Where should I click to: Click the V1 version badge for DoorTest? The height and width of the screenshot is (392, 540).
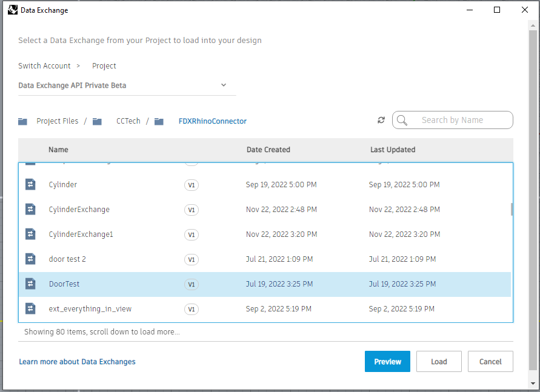point(192,284)
